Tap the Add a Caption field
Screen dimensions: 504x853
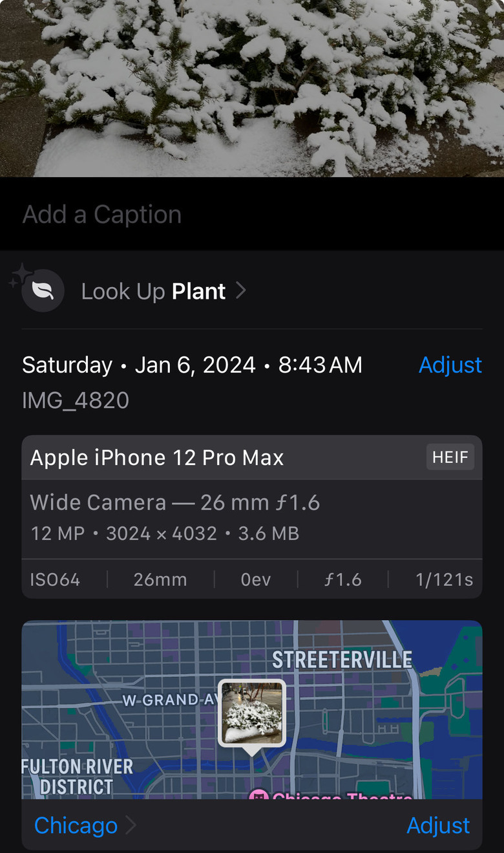252,214
